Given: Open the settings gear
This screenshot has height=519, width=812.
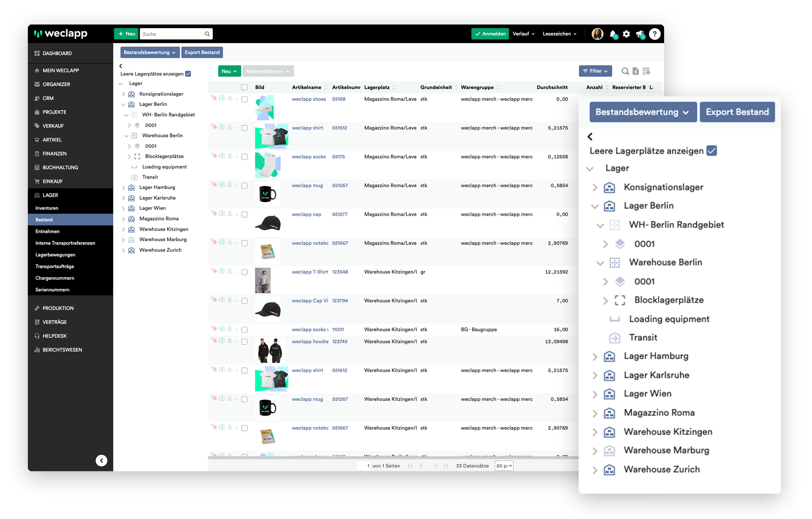Looking at the screenshot, I should tap(626, 34).
